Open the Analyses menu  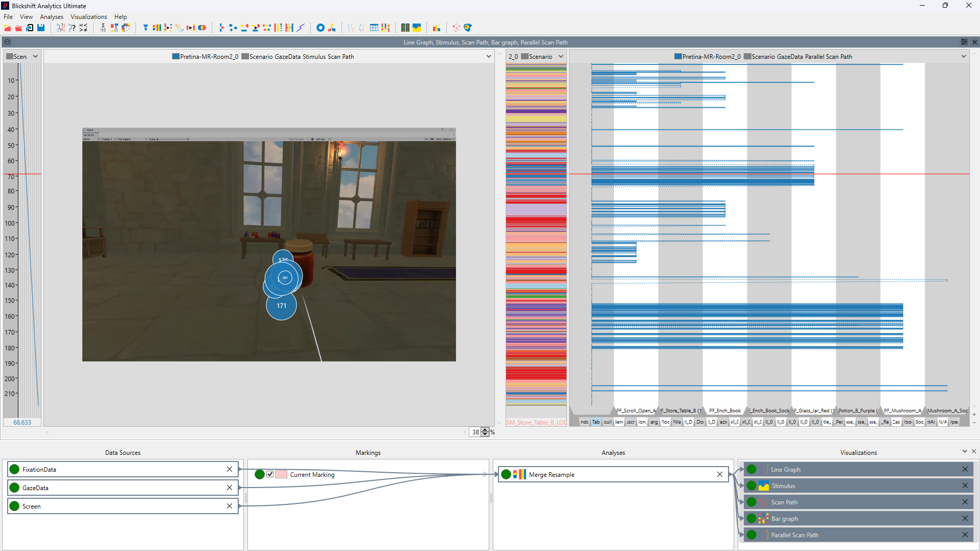[x=52, y=17]
